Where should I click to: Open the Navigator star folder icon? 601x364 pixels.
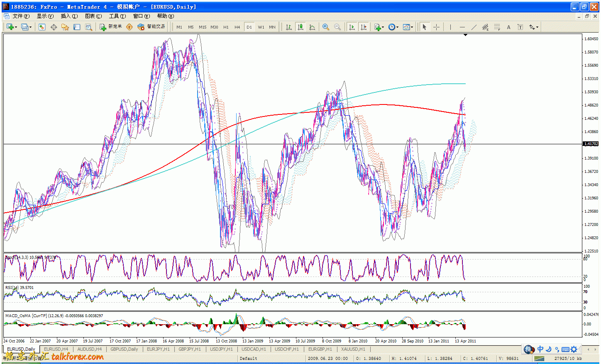coord(65,27)
